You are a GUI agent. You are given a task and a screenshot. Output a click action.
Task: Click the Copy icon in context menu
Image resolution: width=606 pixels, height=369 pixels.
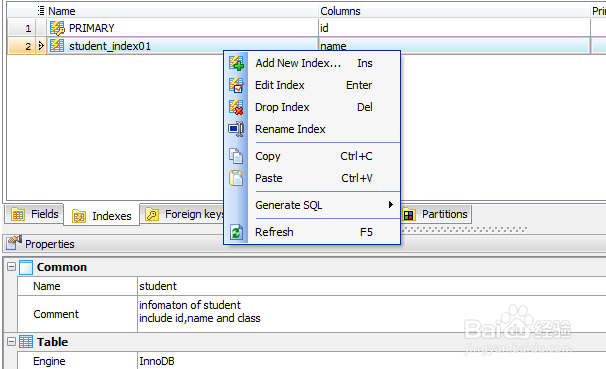click(x=236, y=156)
